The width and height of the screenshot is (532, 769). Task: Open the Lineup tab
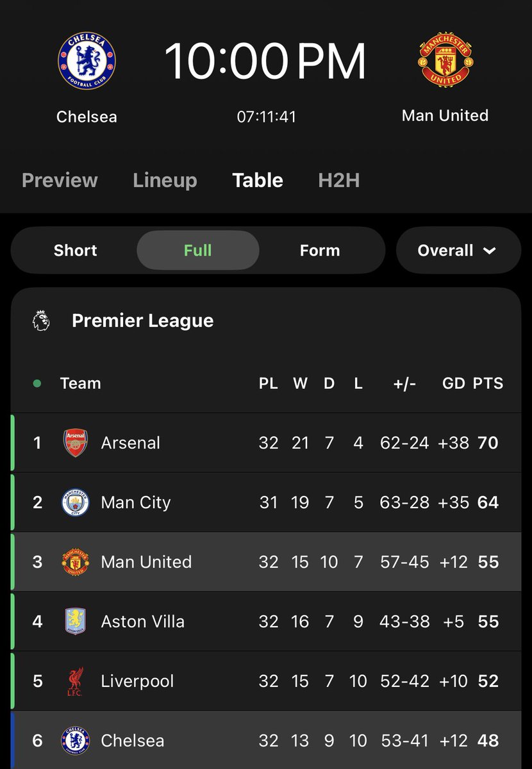pos(165,180)
